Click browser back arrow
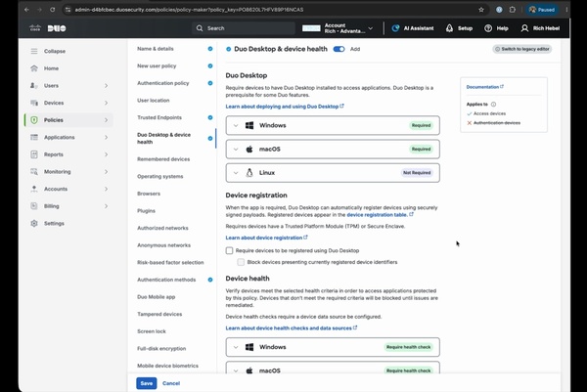Screen dimensions: 587x392 point(27,10)
